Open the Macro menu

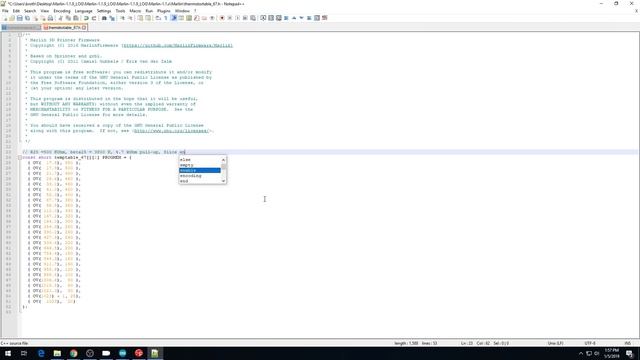[135, 11]
